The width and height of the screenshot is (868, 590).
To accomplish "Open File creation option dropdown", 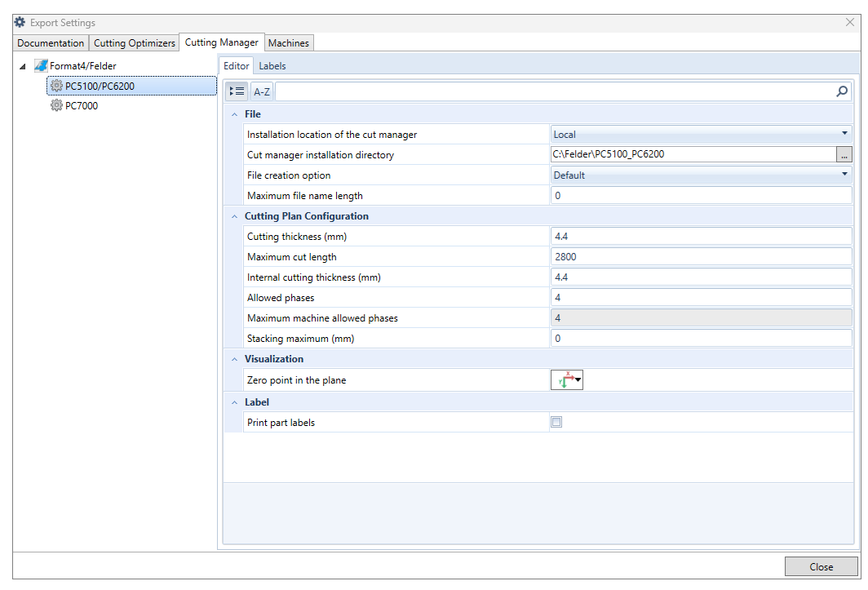I will coord(701,175).
